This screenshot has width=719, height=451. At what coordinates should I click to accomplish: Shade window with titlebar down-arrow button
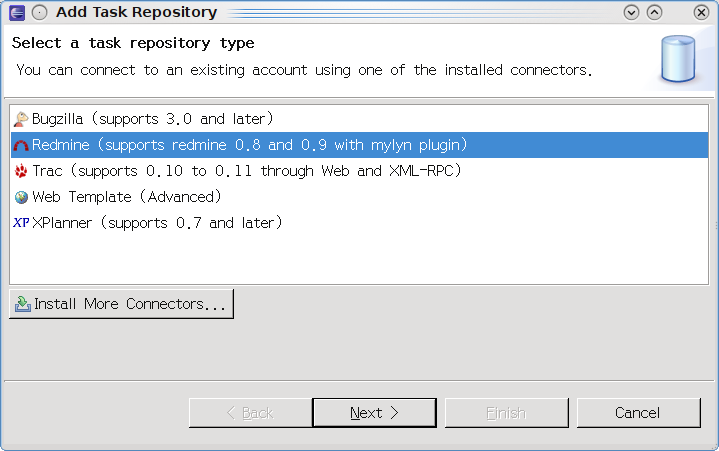pyautogui.click(x=631, y=12)
